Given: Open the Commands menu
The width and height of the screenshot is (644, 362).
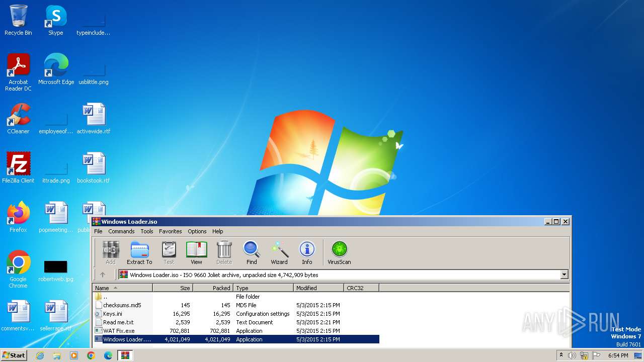Looking at the screenshot, I should tap(121, 231).
